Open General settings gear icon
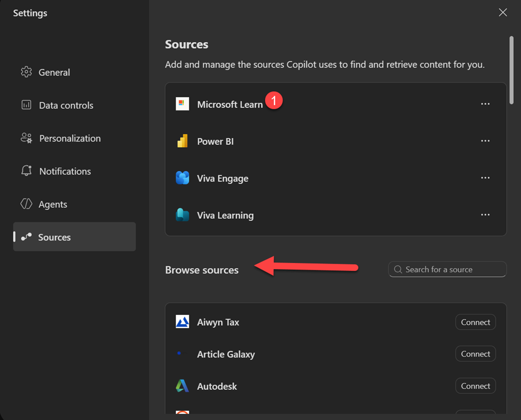The height and width of the screenshot is (420, 521). pos(26,72)
